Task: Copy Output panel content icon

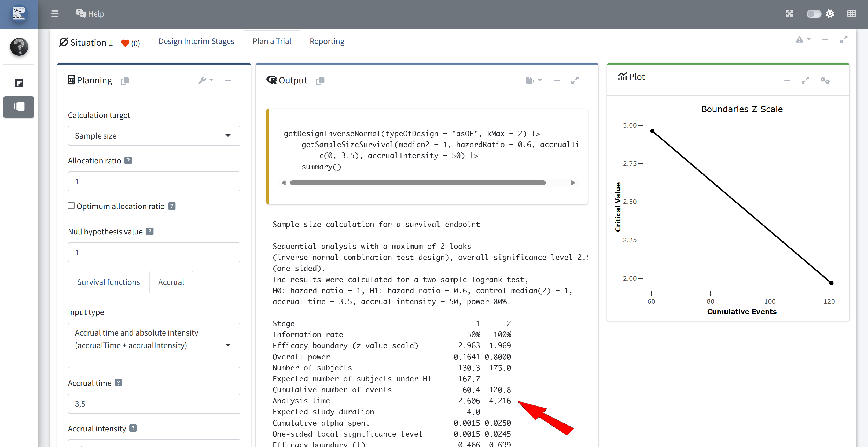Action: [x=320, y=80]
